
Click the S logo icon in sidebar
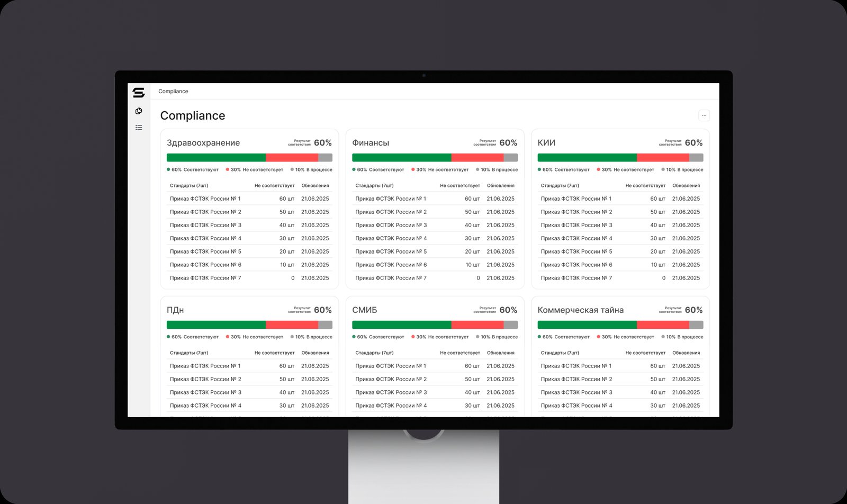pyautogui.click(x=139, y=93)
